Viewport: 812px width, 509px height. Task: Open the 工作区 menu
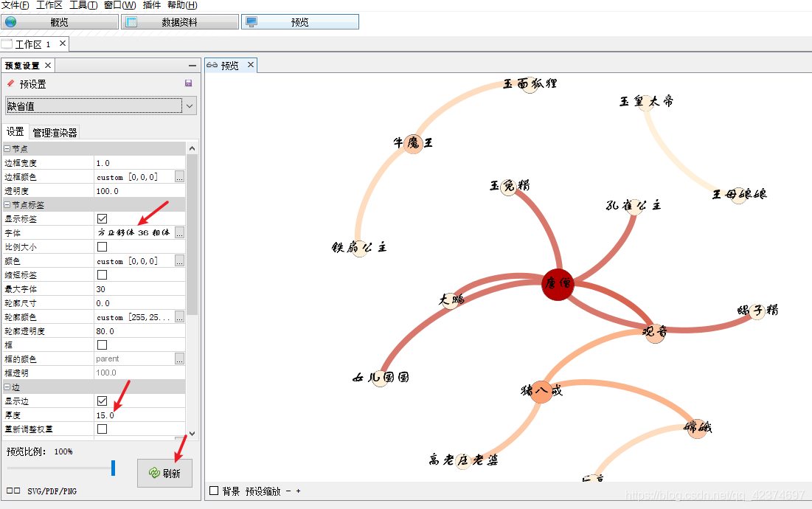(x=49, y=5)
